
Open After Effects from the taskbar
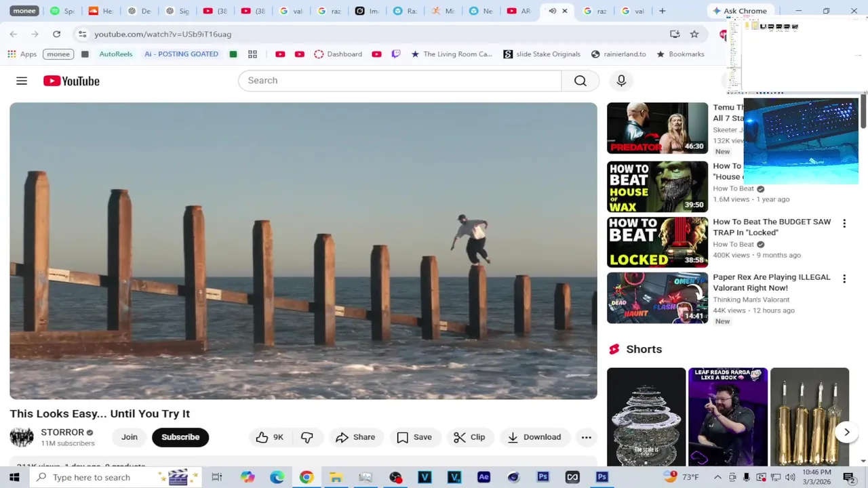[484, 477]
